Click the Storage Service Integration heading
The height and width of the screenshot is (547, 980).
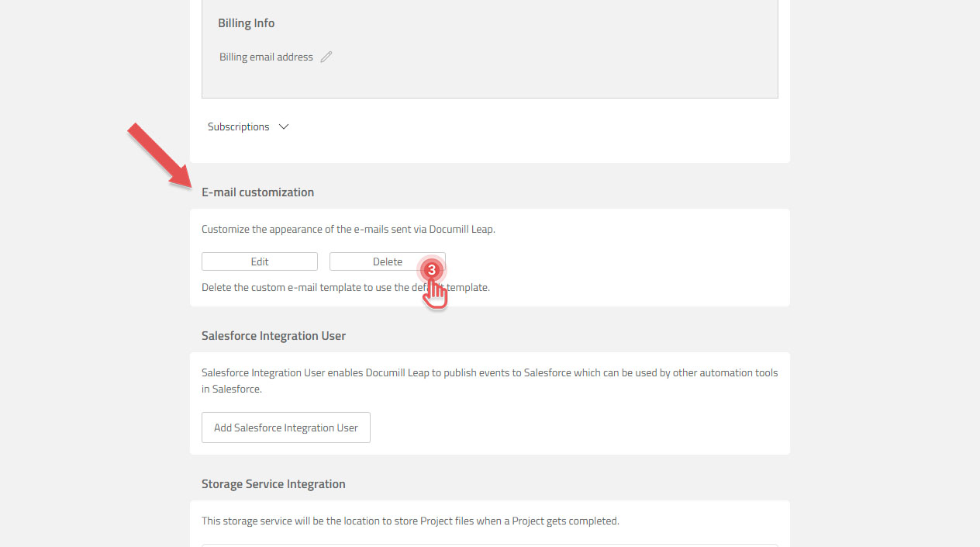tap(273, 483)
